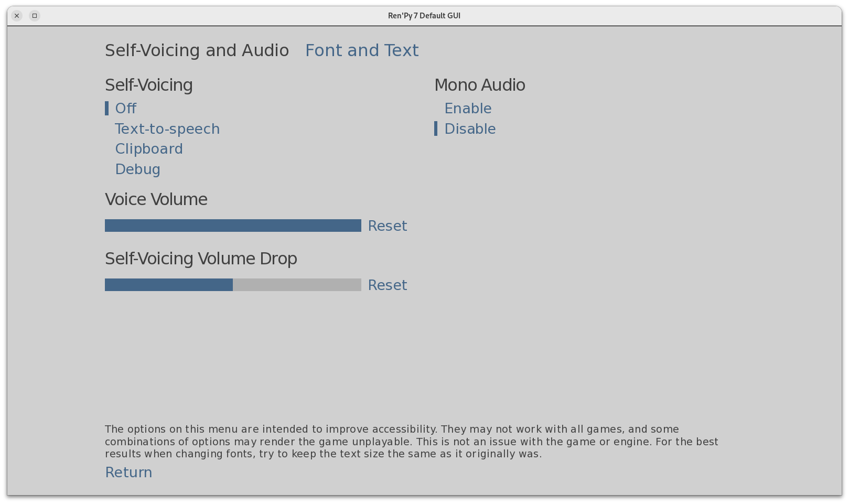Reset the Voice Volume
849x504 pixels.
pyautogui.click(x=388, y=226)
